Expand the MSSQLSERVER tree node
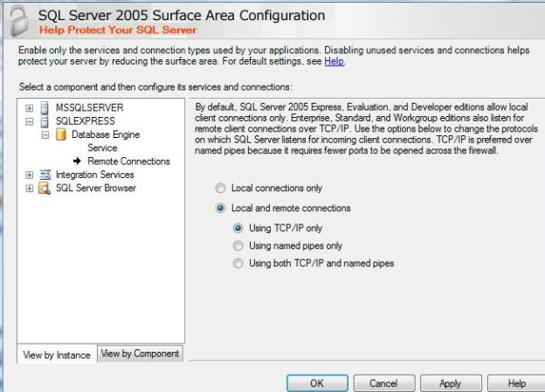 (30, 108)
